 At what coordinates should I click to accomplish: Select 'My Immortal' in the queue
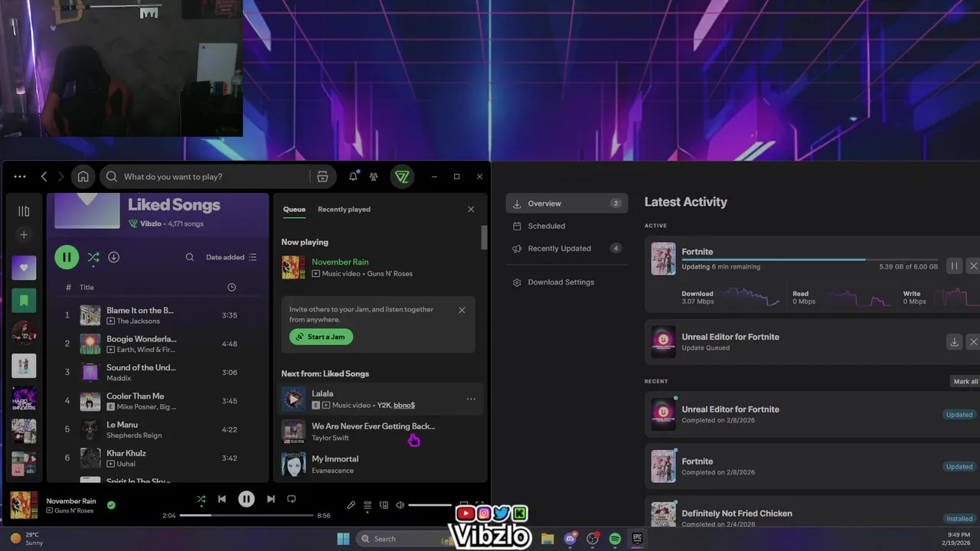point(379,464)
